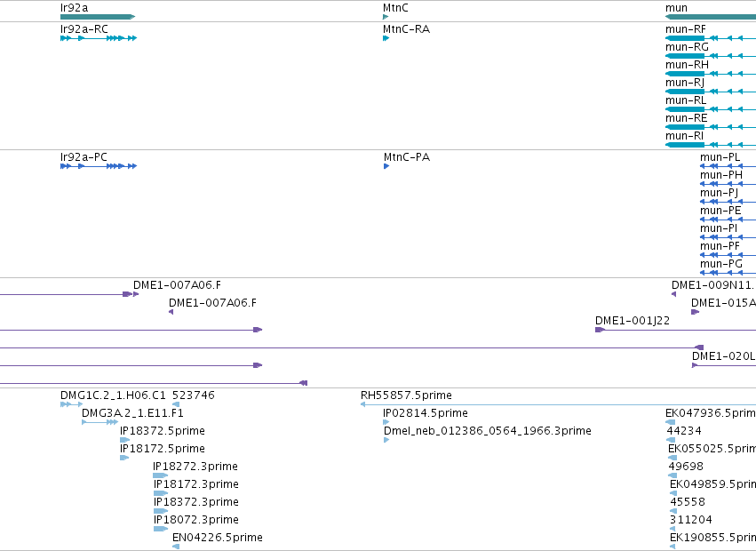Select the mun-PE protein label

[x=720, y=211]
